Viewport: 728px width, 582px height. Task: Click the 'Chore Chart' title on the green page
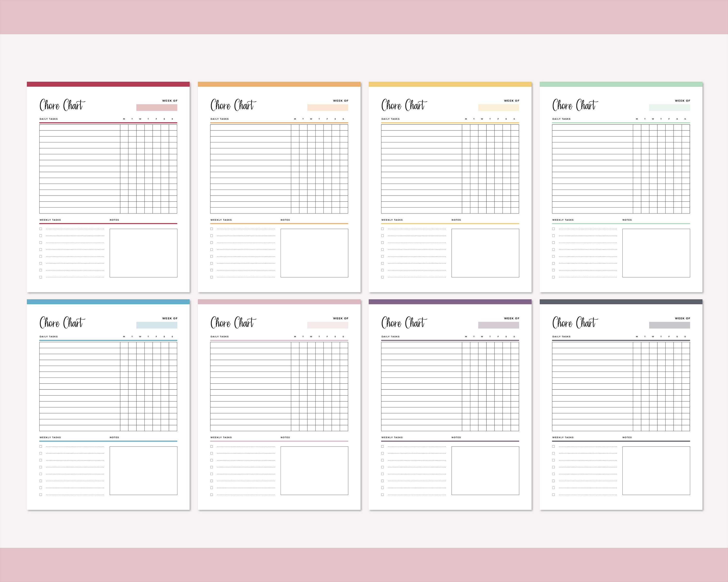[x=575, y=105]
